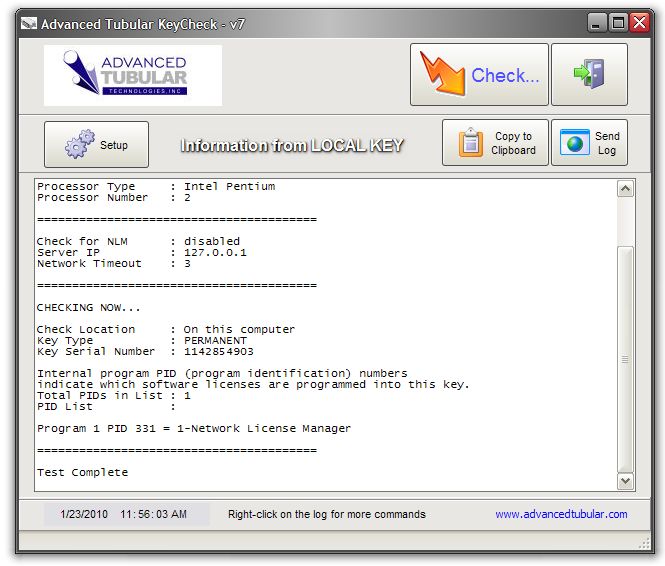This screenshot has width=665, height=566.
Task: Close the Advanced Tubular KeyCheck window
Action: click(x=640, y=23)
